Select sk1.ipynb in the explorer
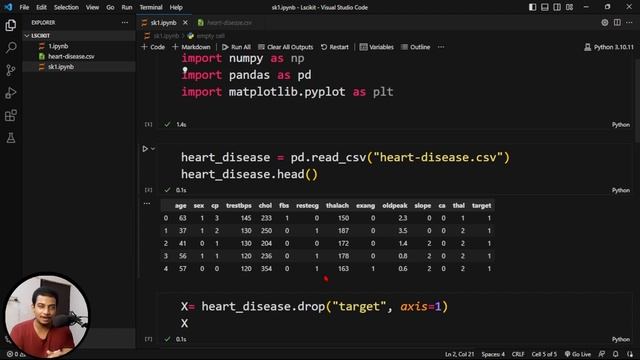This screenshot has width=640, height=360. [x=61, y=67]
